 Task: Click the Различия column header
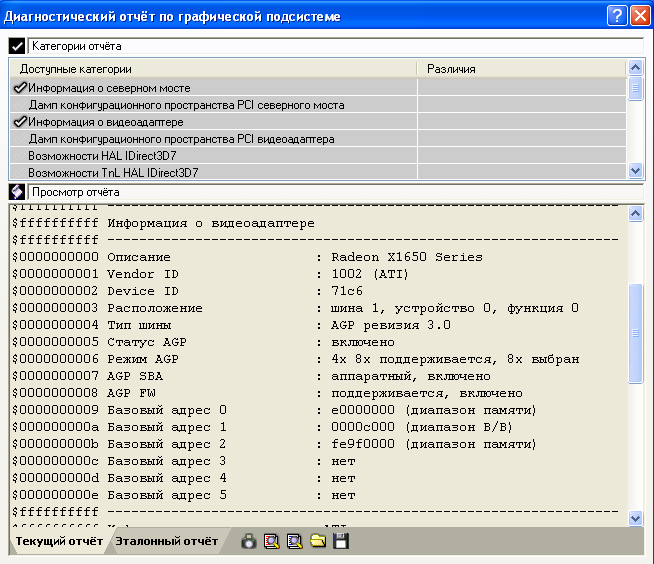click(522, 69)
